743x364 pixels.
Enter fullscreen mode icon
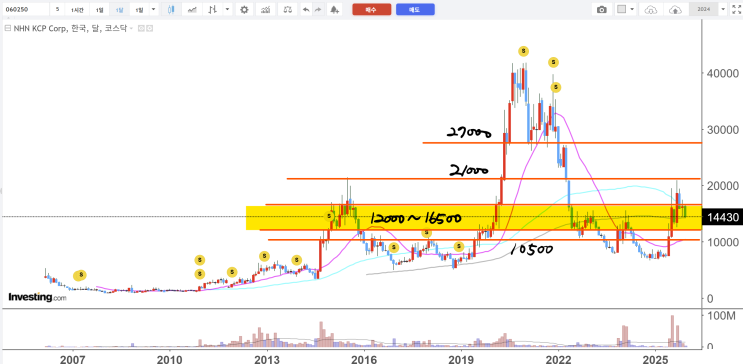pyautogui.click(x=736, y=9)
